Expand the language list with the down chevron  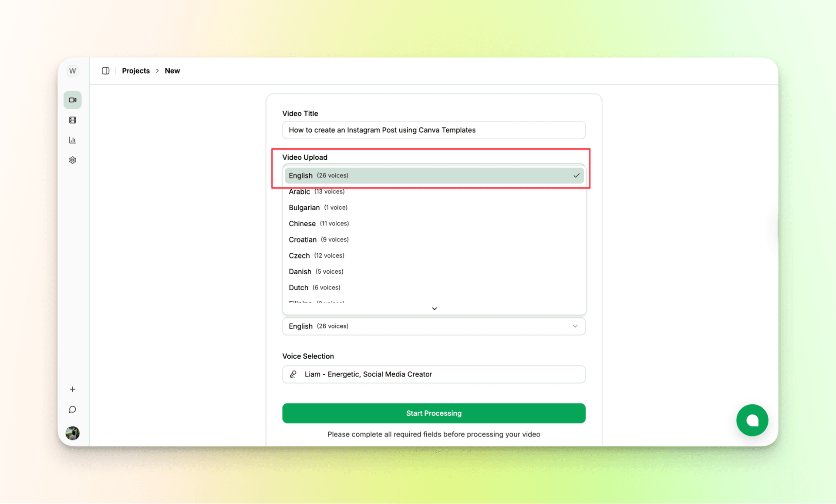point(434,308)
